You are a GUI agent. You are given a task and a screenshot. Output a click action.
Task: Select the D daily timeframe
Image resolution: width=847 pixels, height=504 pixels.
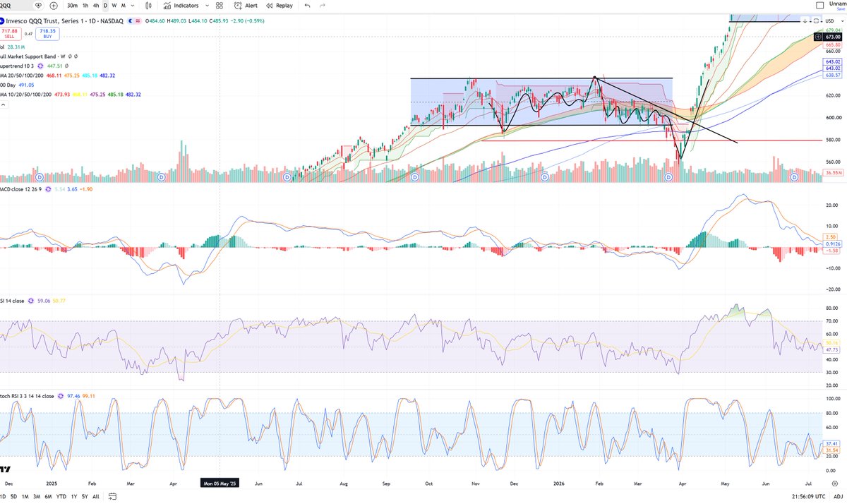point(106,6)
